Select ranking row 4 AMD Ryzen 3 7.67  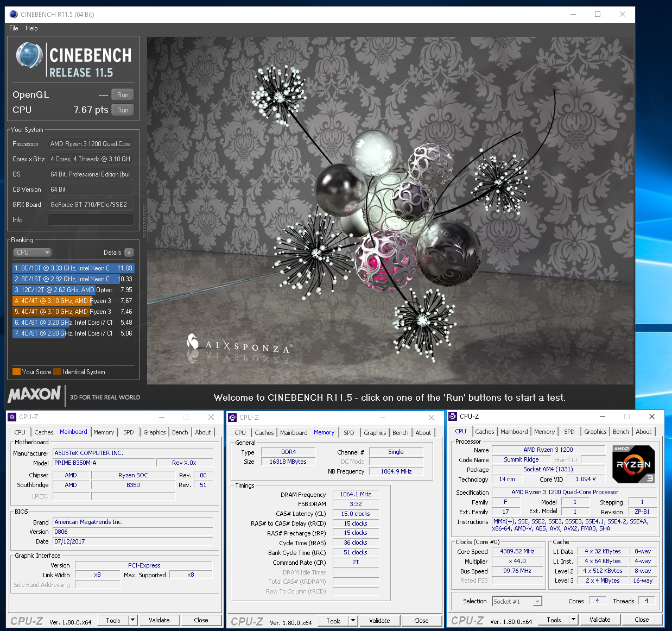pyautogui.click(x=73, y=301)
